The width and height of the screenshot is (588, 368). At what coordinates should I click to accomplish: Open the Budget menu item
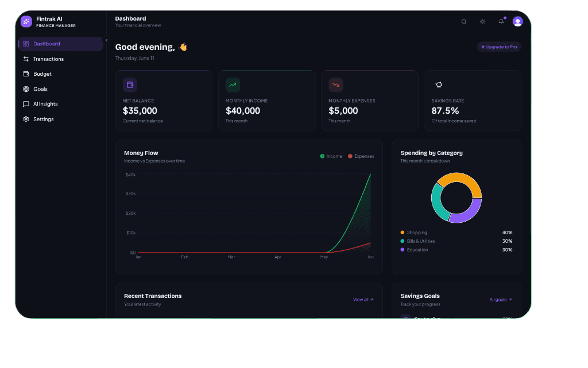pos(60,74)
